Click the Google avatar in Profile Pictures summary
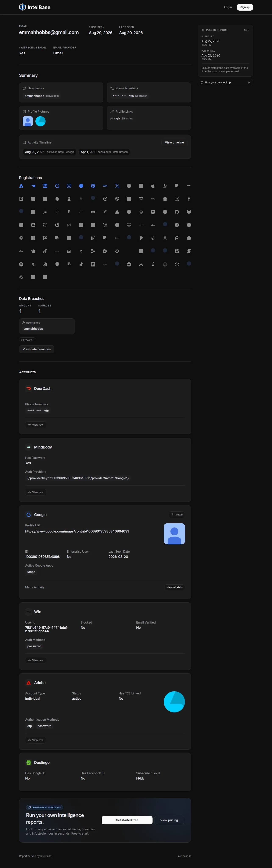Screen dimensions: 272x868 click(x=28, y=121)
